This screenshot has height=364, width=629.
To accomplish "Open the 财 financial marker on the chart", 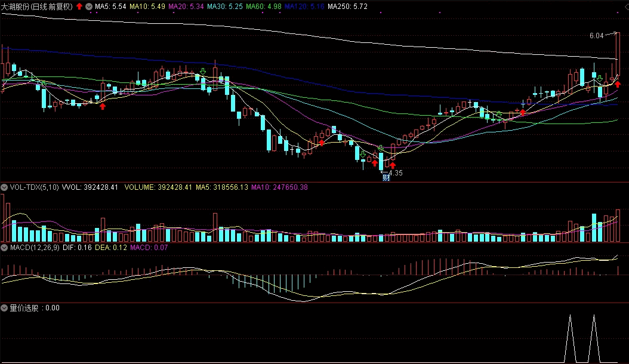I will 386,177.
